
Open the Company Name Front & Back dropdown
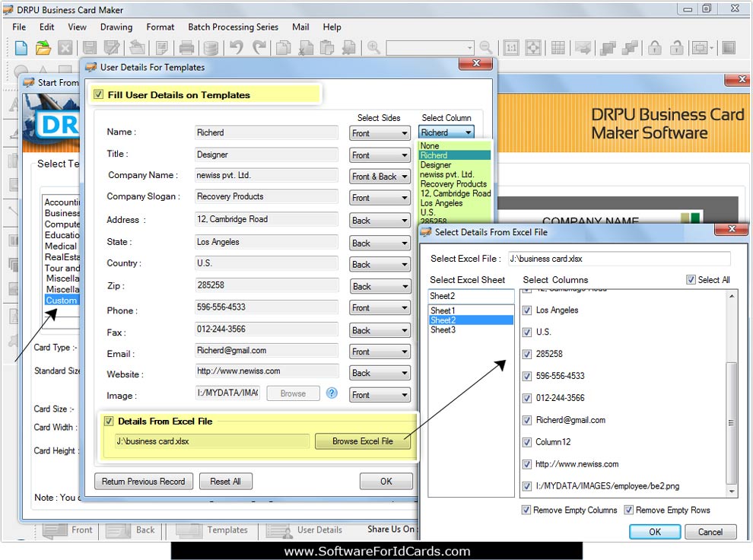(x=380, y=177)
